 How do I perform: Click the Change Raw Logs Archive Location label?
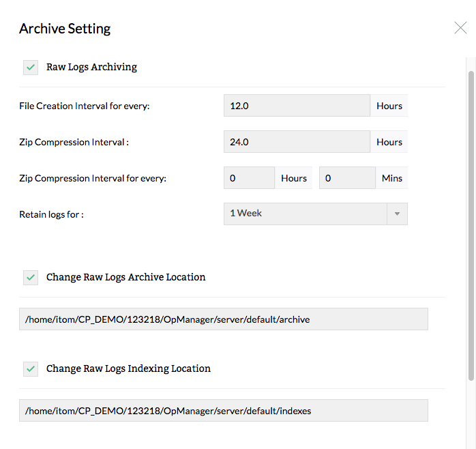pos(125,277)
